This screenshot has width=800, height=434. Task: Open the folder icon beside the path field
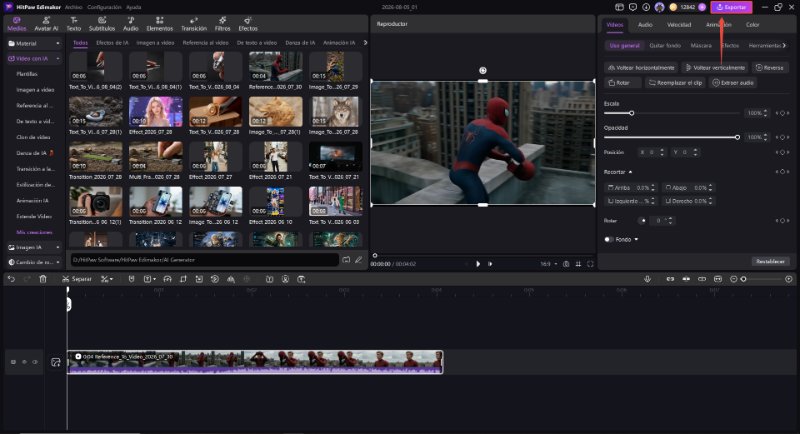tap(346, 260)
